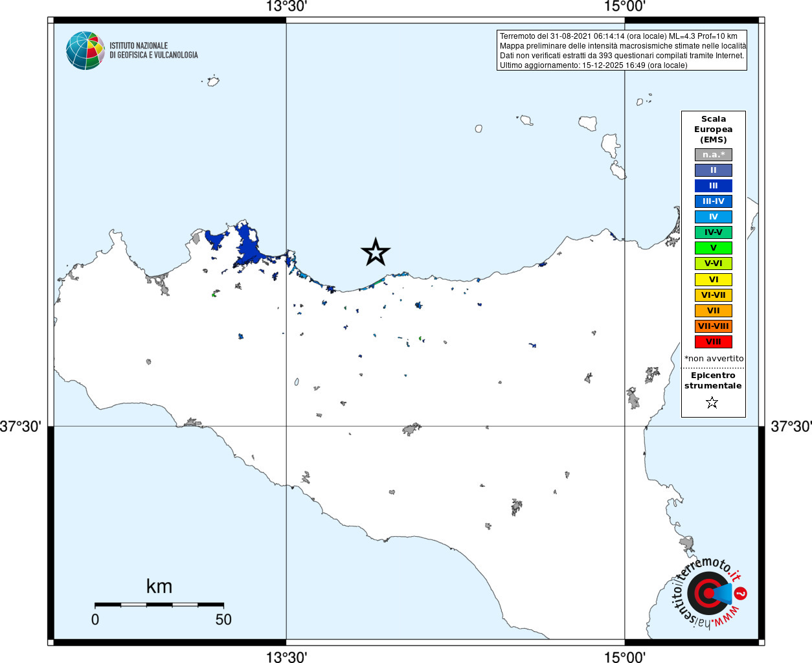The image size is (812, 663).
Task: Click the Terremoto info text box
Action: pos(622,51)
